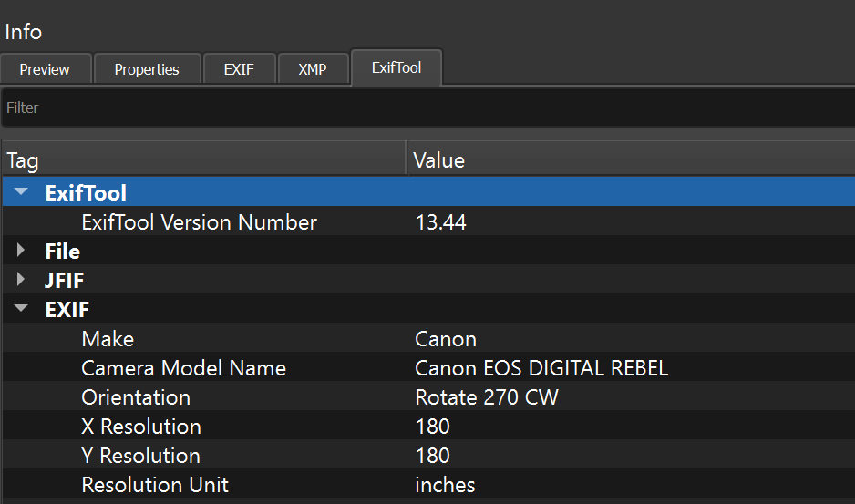Select the EXIF tab

pos(239,68)
